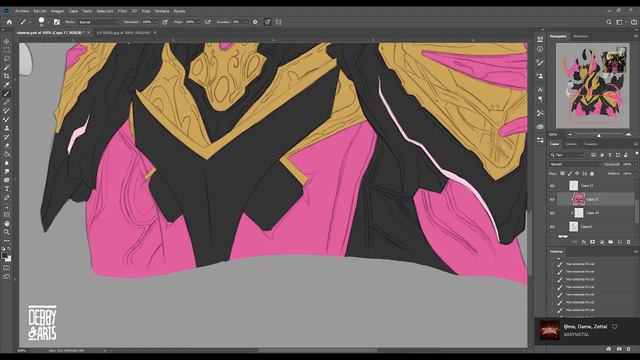The height and width of the screenshot is (360, 640).
Task: Open the brush settings panel icon
Action: pyautogui.click(x=57, y=22)
